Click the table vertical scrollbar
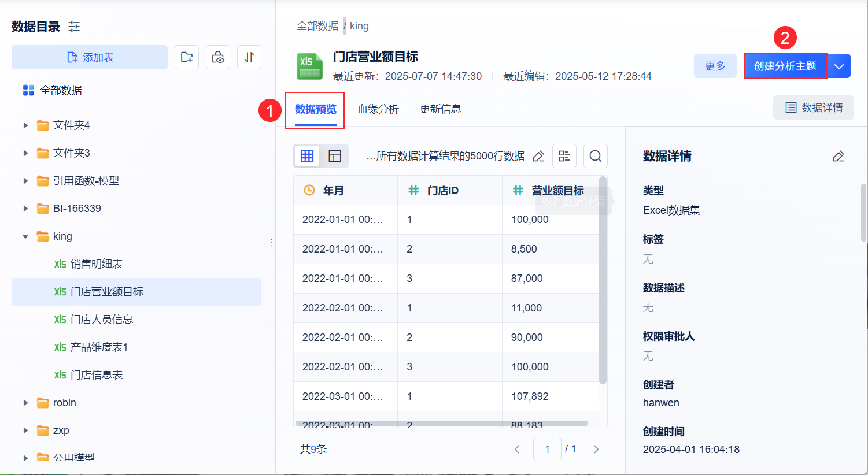 point(603,281)
